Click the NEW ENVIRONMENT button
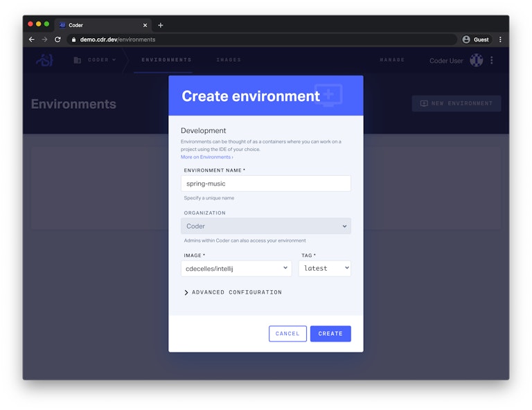Screen dimensions: 532x410 pos(456,103)
